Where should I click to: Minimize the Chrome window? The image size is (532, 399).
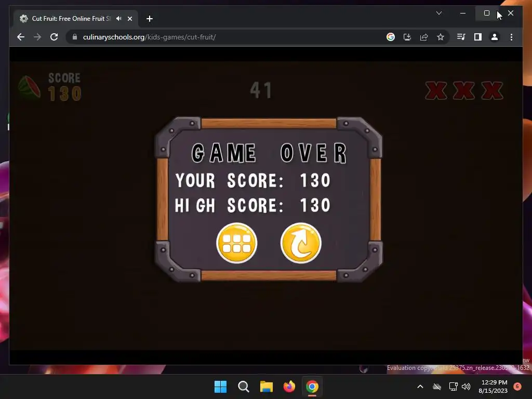coord(463,13)
